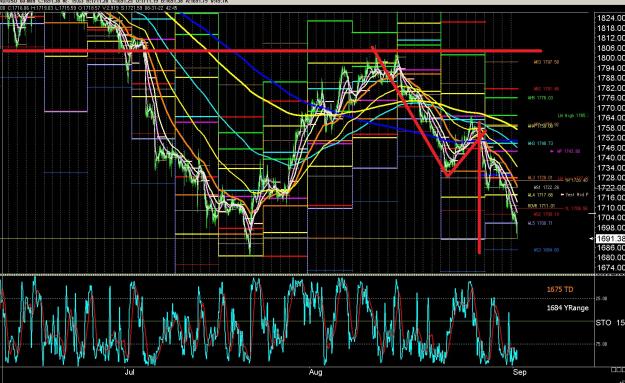
Task: Click the ML4 1717.68 level label
Action: [x=540, y=195]
